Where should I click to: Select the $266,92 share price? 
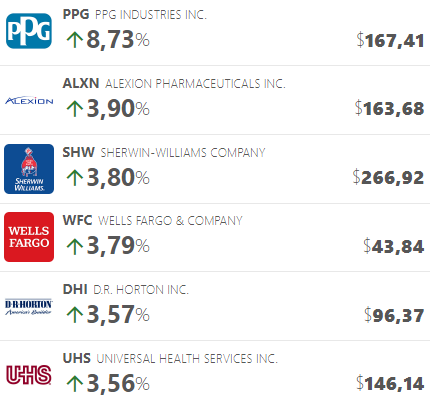pyautogui.click(x=389, y=177)
